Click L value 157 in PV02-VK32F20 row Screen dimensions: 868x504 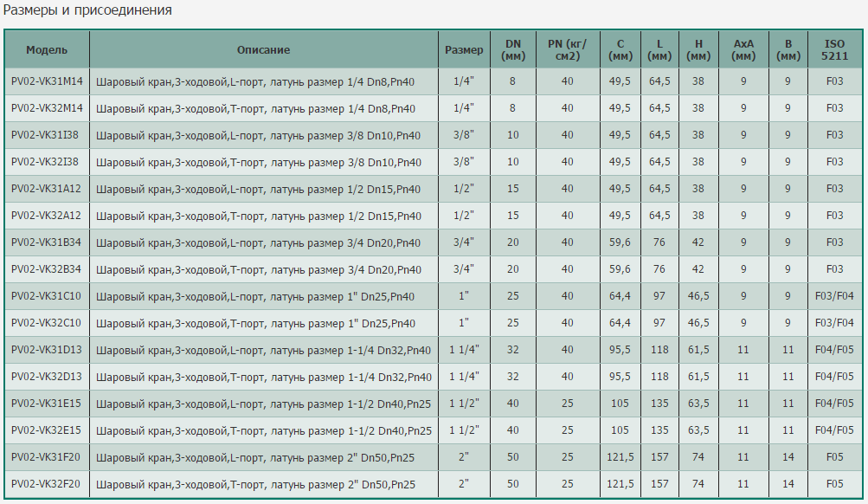coord(659,484)
